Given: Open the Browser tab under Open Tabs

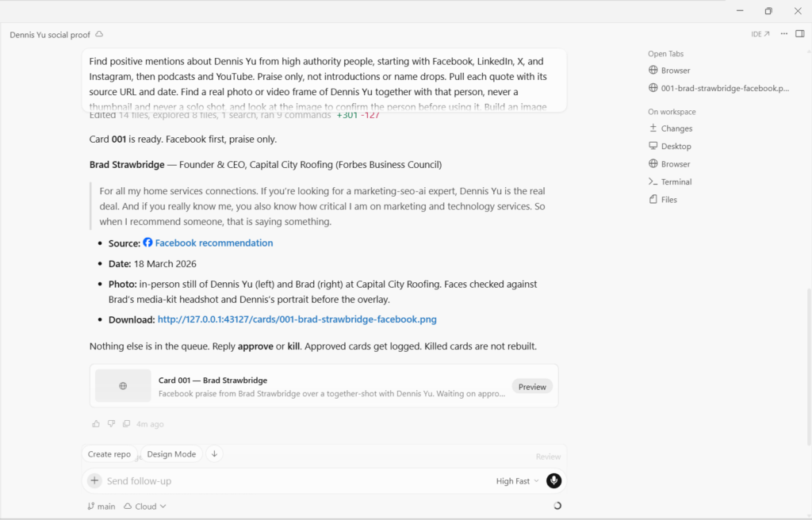Looking at the screenshot, I should (x=669, y=71).
